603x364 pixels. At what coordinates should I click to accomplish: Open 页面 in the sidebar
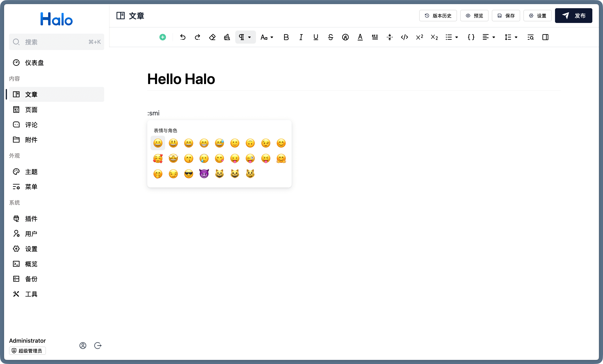pyautogui.click(x=31, y=110)
